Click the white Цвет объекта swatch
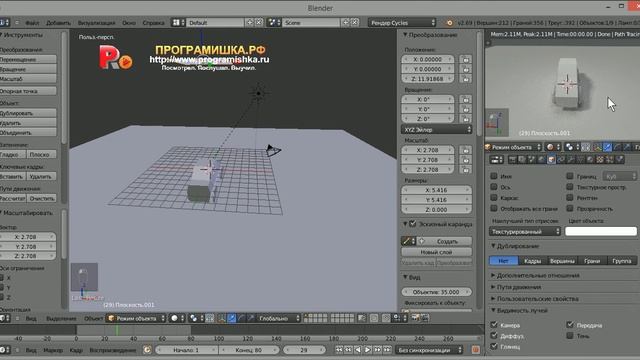The image size is (640, 360). tap(600, 231)
